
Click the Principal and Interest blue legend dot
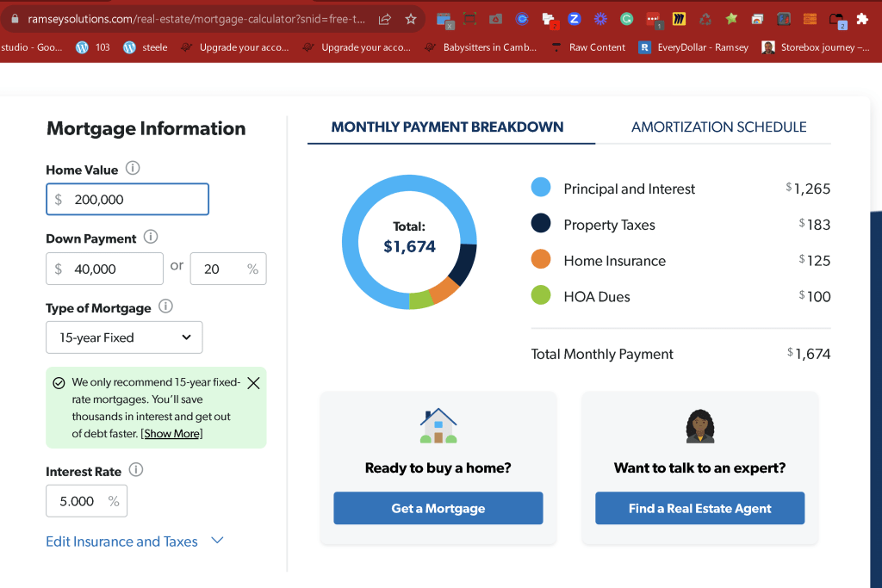pos(541,187)
